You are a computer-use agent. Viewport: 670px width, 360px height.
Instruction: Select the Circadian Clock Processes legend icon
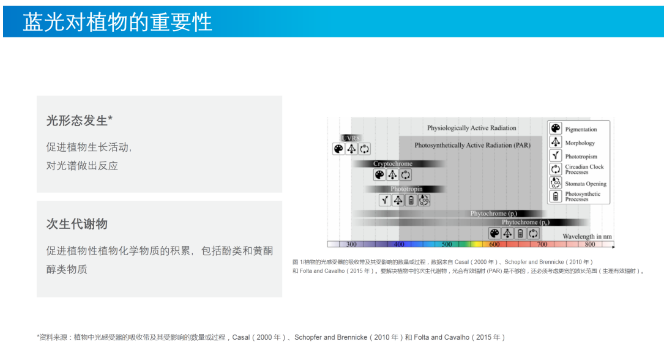coord(555,169)
